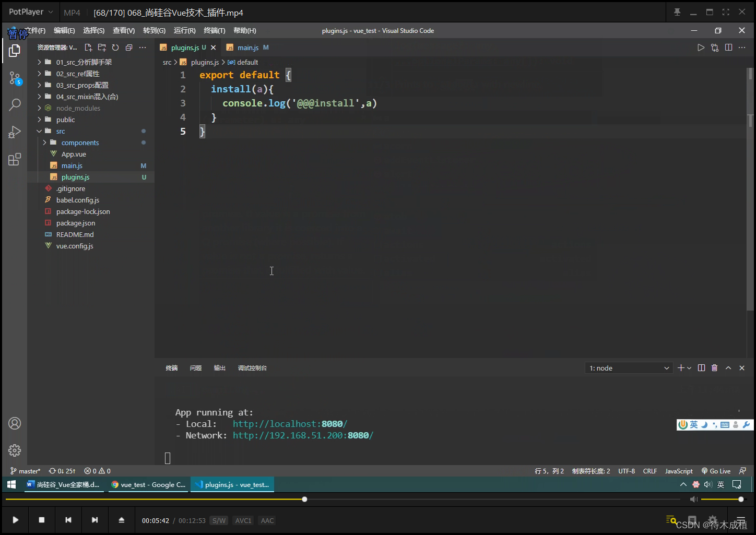
Task: Open the 查看(V) menu
Action: point(124,31)
